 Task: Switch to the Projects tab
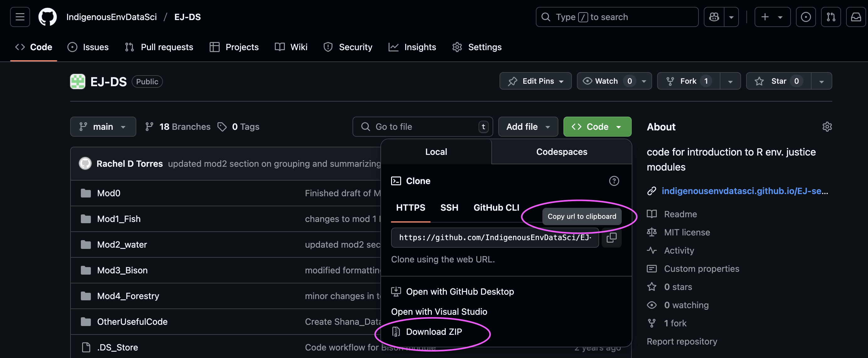click(x=234, y=47)
